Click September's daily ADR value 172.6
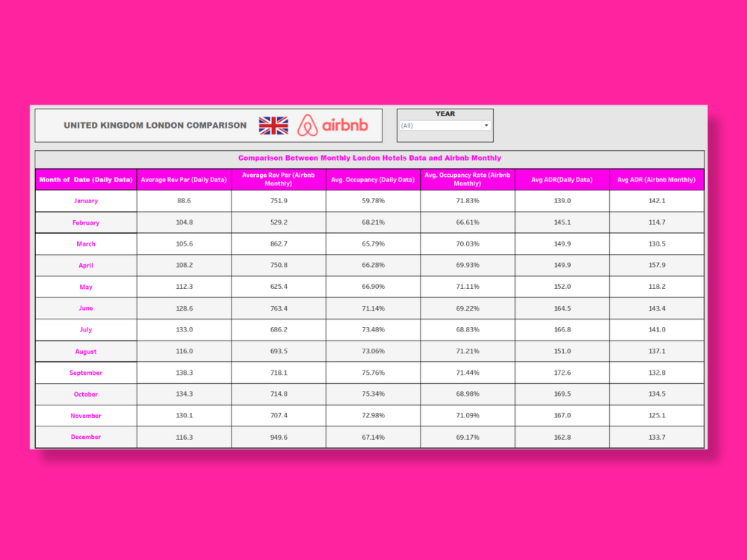The width and height of the screenshot is (747, 560). pyautogui.click(x=562, y=373)
